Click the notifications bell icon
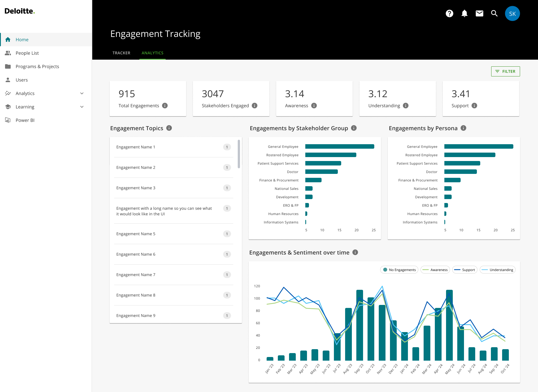The image size is (538, 392). tap(464, 13)
